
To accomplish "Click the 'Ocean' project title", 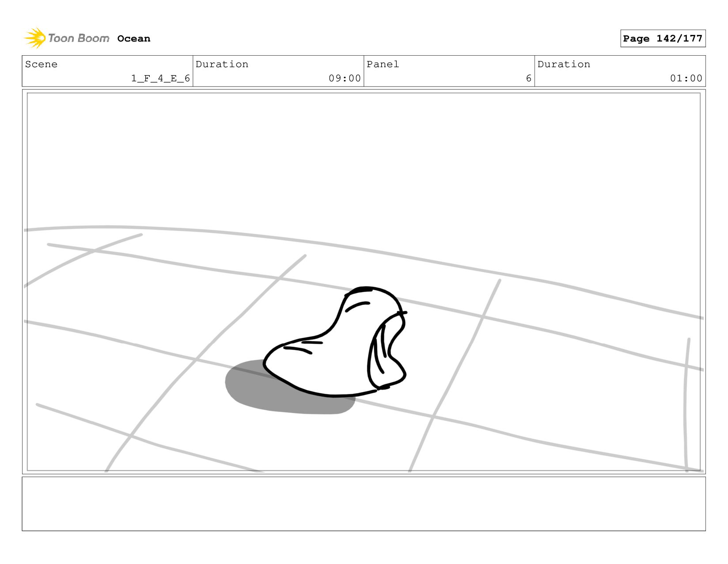I will point(134,38).
